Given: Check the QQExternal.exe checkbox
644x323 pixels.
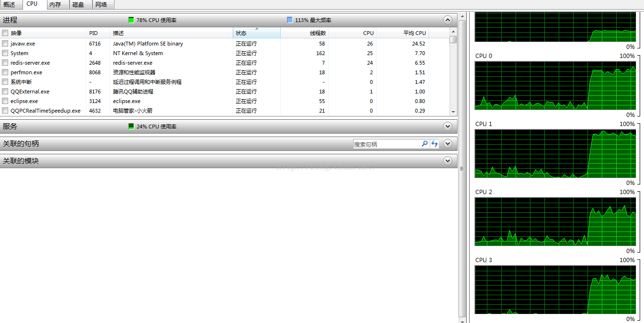Looking at the screenshot, I should (5, 92).
